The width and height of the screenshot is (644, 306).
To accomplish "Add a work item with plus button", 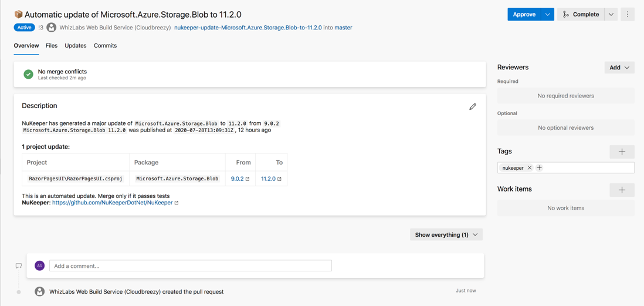I will tap(622, 190).
